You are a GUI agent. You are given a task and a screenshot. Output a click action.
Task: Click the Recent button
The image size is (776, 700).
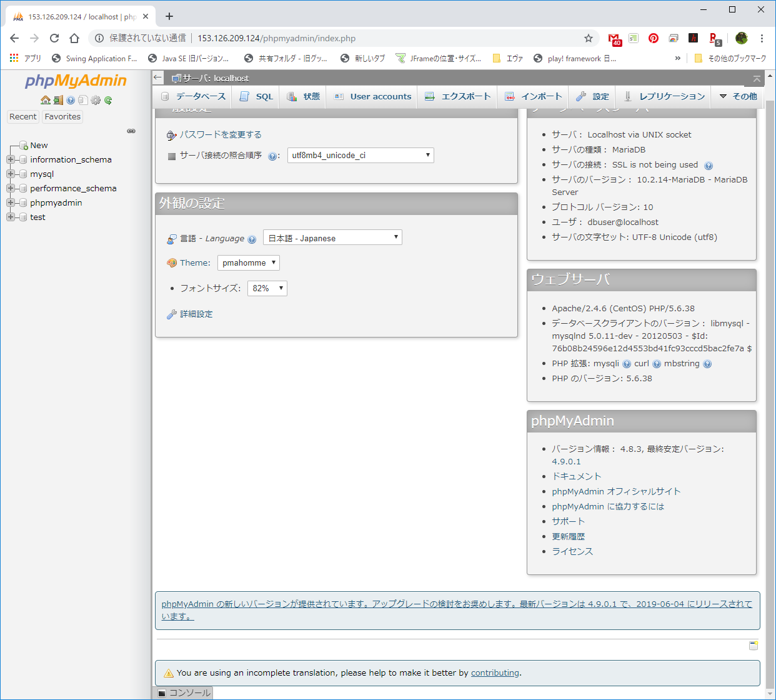23,116
